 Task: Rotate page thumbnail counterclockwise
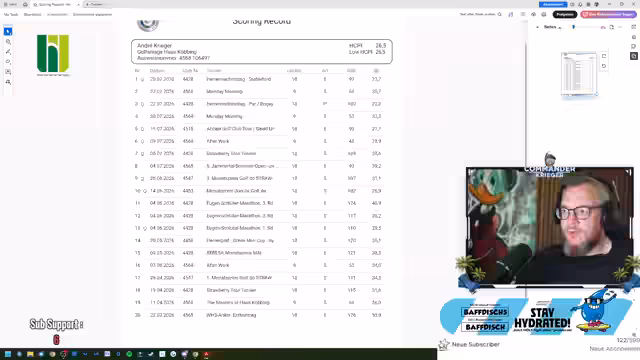604,66
